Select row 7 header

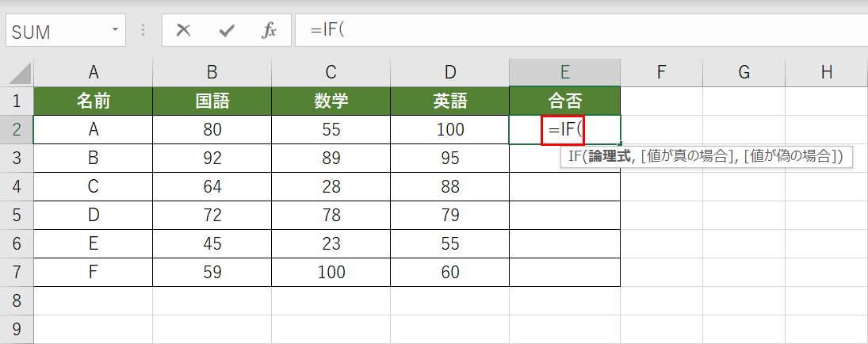click(17, 272)
